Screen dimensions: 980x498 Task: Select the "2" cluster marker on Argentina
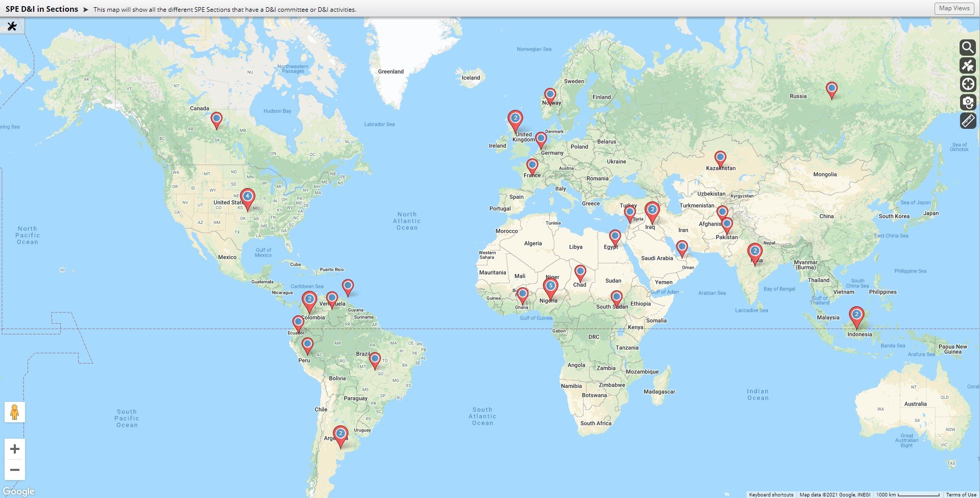(340, 433)
